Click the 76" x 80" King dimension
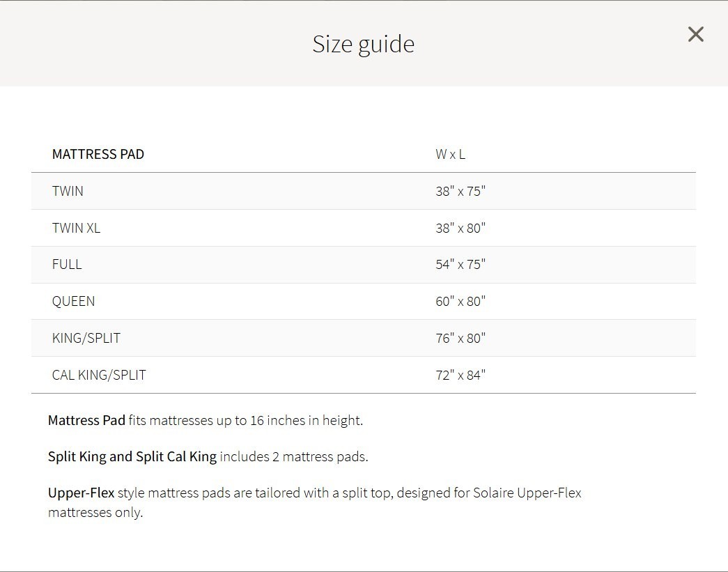 (461, 338)
